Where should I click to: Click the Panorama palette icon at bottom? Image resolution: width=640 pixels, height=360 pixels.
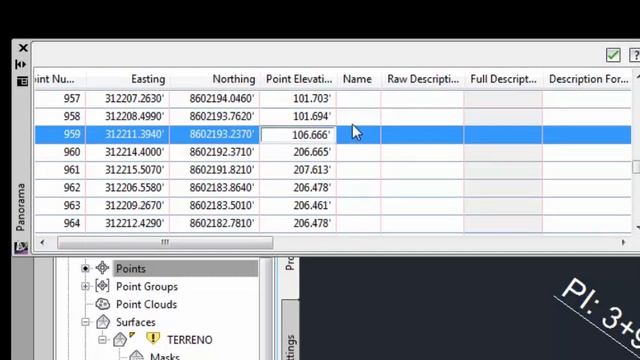(21, 247)
